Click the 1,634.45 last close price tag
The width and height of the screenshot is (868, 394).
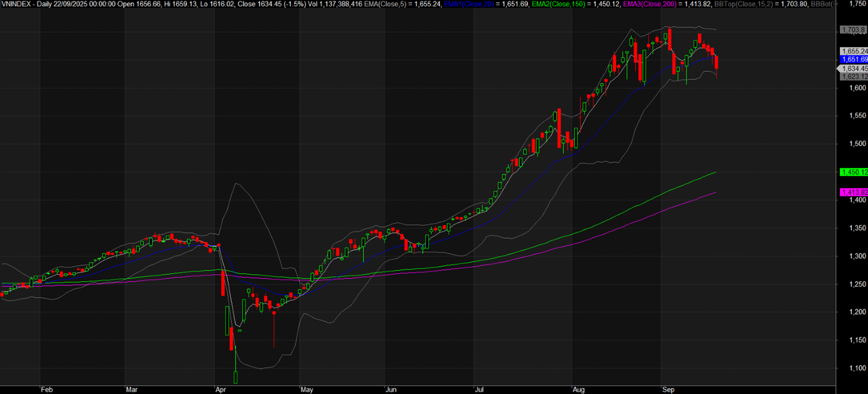(854, 69)
